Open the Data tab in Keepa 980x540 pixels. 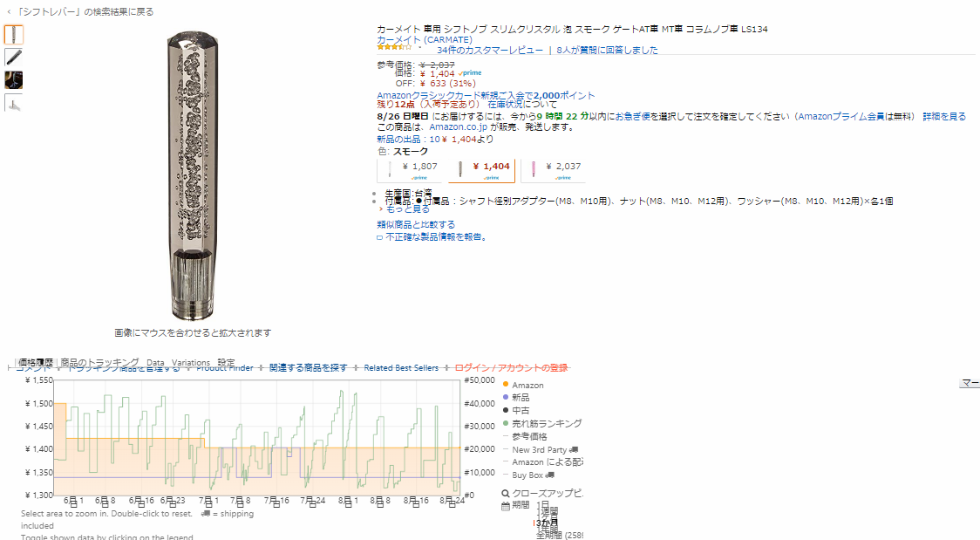tap(155, 362)
